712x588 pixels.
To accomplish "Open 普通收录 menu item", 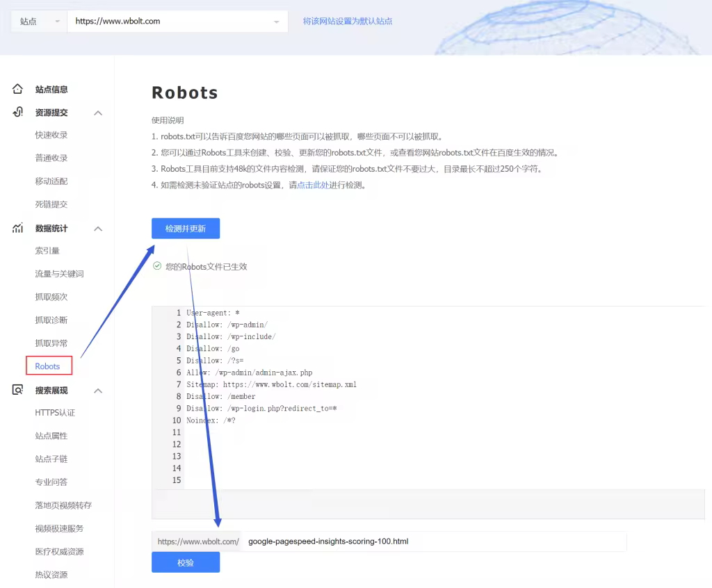I will click(x=51, y=158).
